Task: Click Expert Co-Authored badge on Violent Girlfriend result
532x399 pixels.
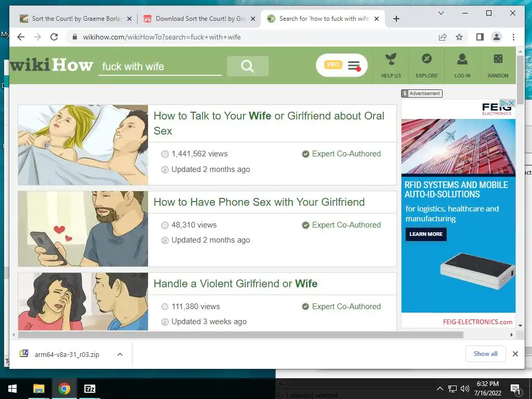Action: [341, 307]
